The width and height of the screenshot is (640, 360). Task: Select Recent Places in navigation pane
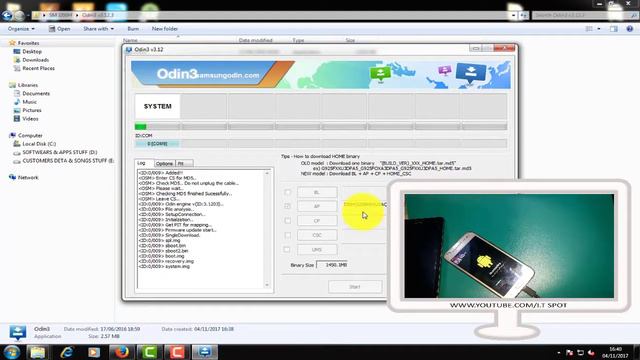(x=38, y=68)
